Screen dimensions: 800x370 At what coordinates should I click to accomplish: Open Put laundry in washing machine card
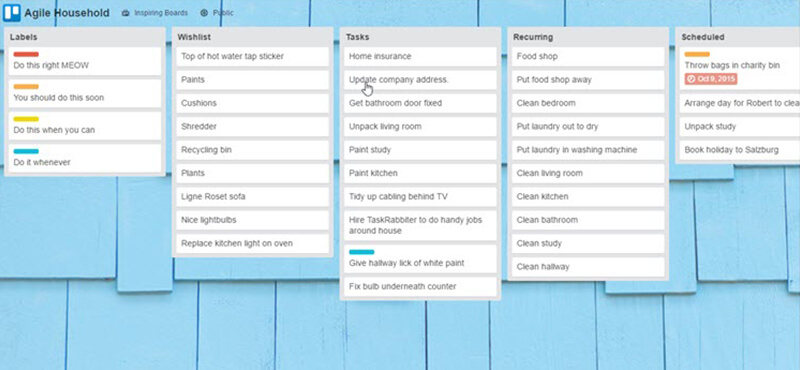pos(588,150)
